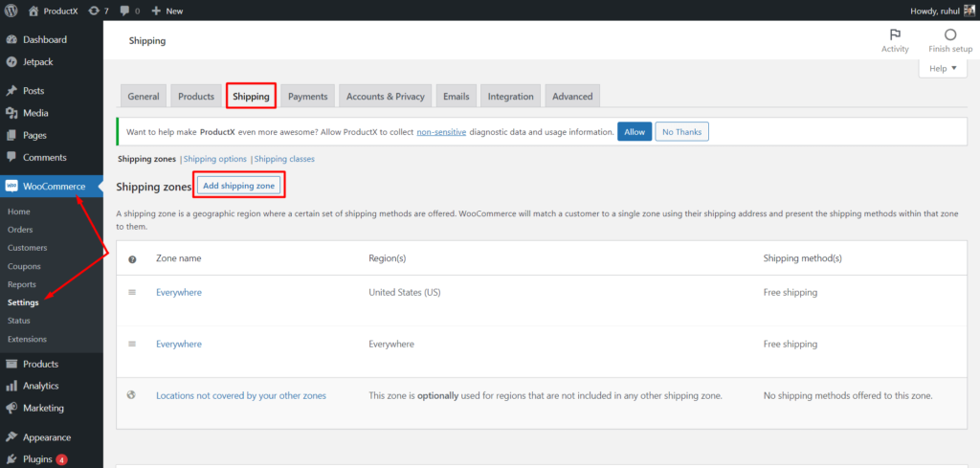Click the Comments icon in sidebar
Image resolution: width=980 pixels, height=468 pixels.
11,158
